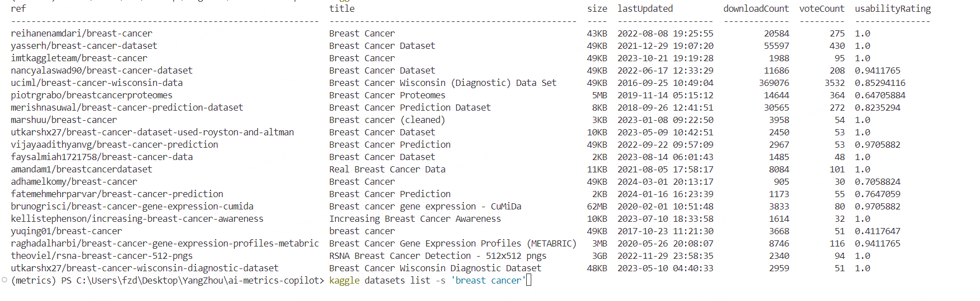Click the uciml/breast-cancer-wisconsin-data ref
Screen dimensions: 980x301
(97, 83)
